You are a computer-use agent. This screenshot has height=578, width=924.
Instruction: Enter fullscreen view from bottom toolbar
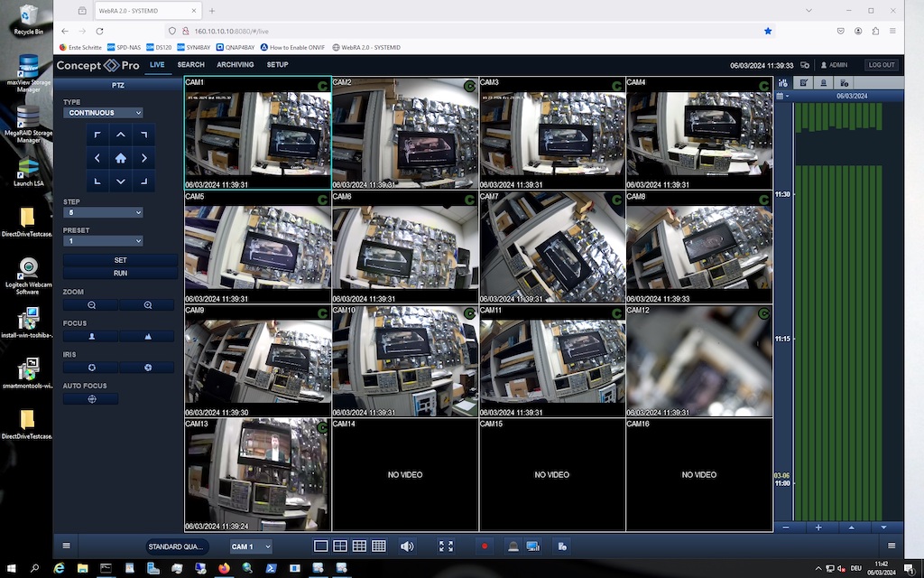pyautogui.click(x=446, y=546)
